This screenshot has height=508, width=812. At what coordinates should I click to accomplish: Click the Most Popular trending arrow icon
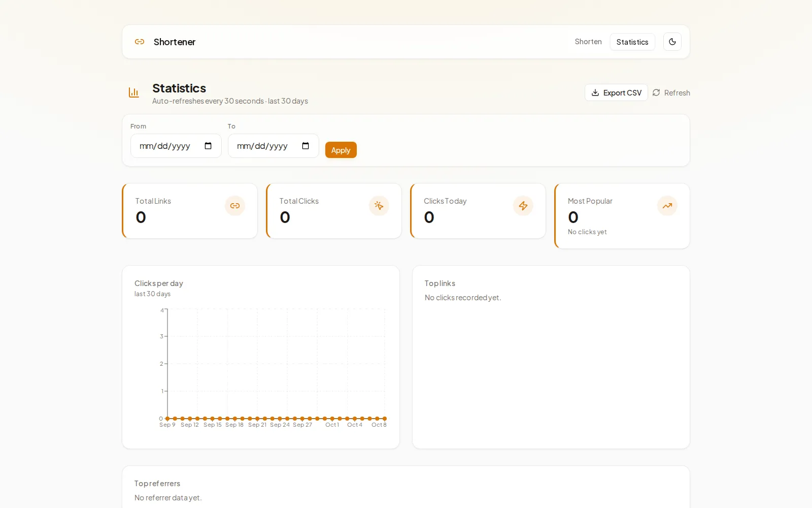point(667,206)
